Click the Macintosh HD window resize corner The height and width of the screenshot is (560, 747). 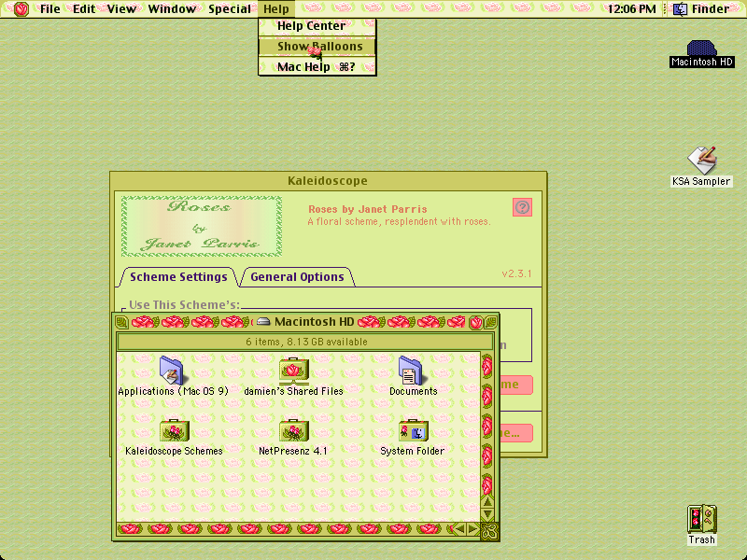coord(489,530)
